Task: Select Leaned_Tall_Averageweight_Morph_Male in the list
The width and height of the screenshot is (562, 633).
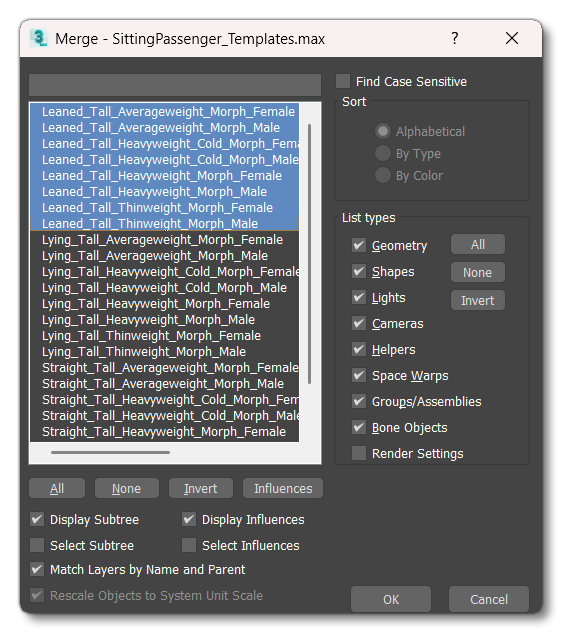Action: [x=165, y=128]
